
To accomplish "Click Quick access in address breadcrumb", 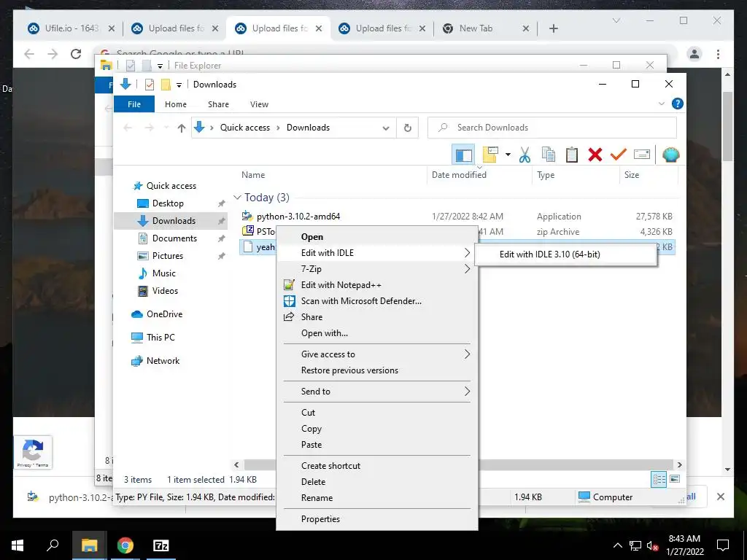I will pos(245,128).
